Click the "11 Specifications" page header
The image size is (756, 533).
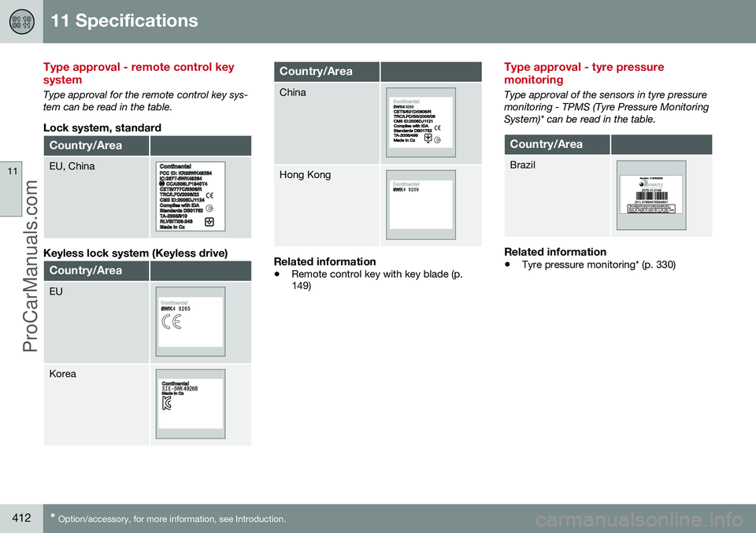pyautogui.click(x=124, y=20)
